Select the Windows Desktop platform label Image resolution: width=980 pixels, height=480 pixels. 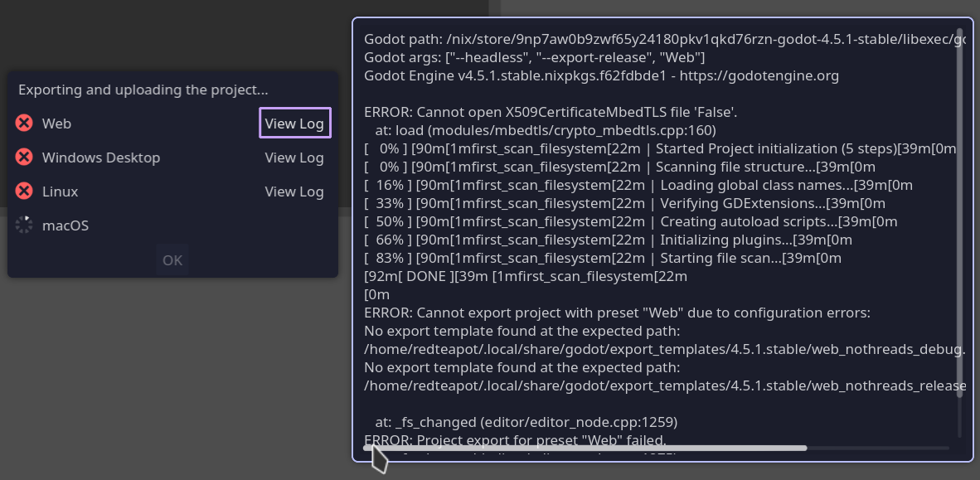101,158
